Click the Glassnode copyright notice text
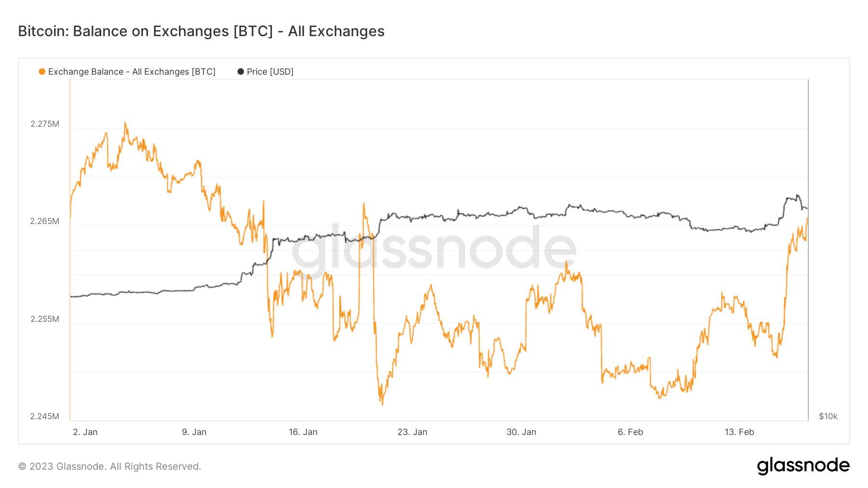868x488 pixels. (x=109, y=466)
